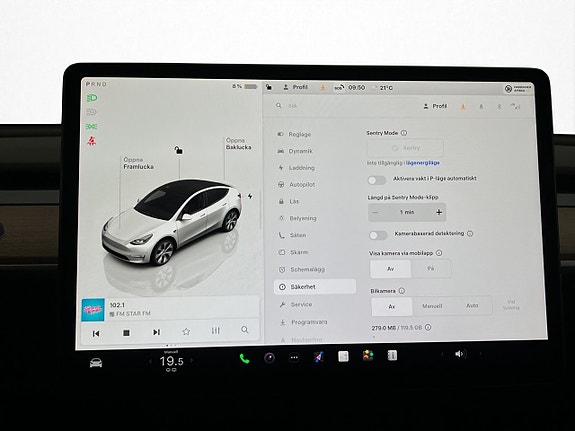
Task: Open the Phone app
Action: [244, 358]
